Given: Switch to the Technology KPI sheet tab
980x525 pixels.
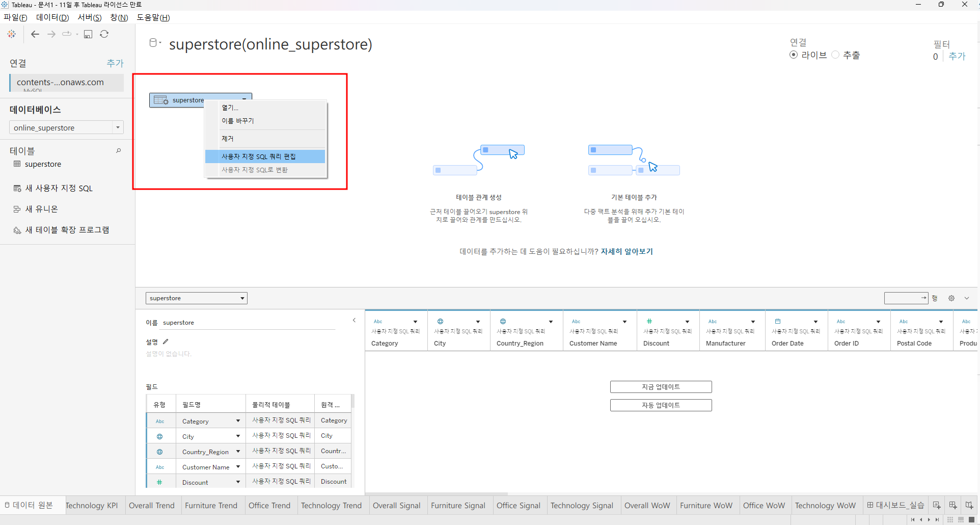Looking at the screenshot, I should pyautogui.click(x=91, y=505).
